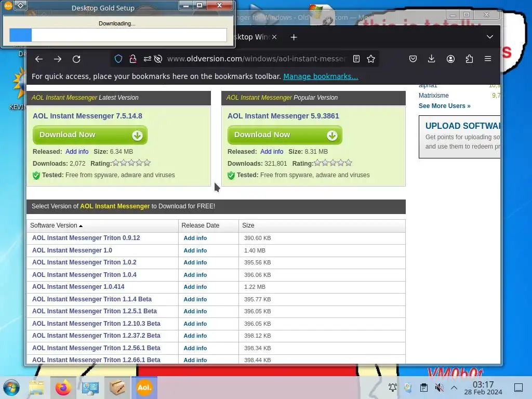532x399 pixels.
Task: Open clock showing 03:17
Action: click(x=483, y=388)
